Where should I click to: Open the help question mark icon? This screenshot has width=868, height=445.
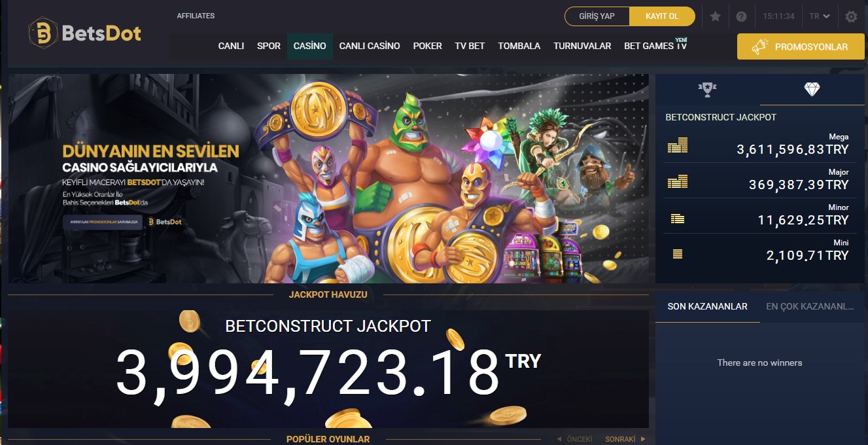tap(741, 16)
